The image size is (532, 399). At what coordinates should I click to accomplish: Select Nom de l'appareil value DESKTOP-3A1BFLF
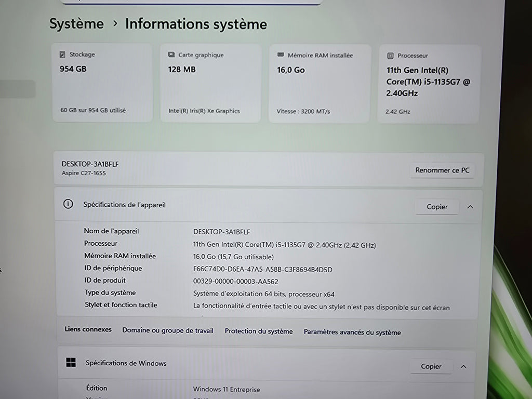point(221,232)
